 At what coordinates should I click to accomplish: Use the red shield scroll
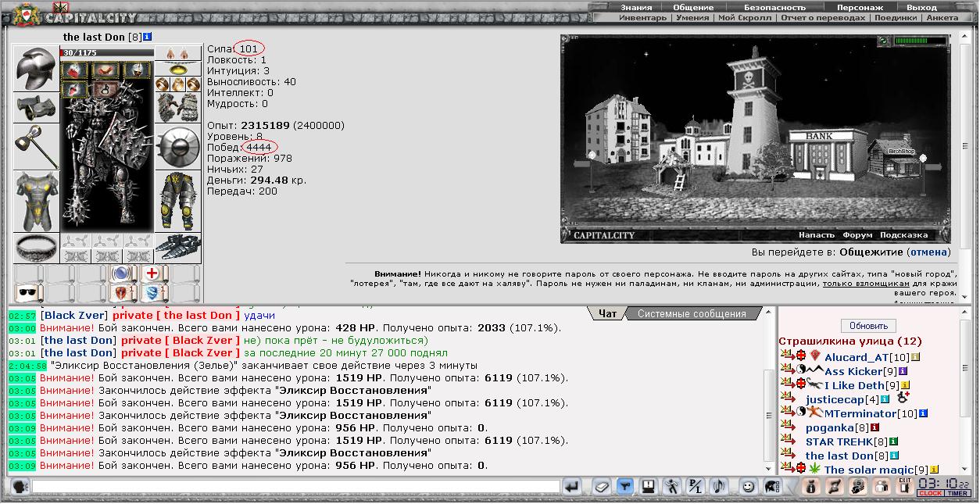click(x=122, y=293)
